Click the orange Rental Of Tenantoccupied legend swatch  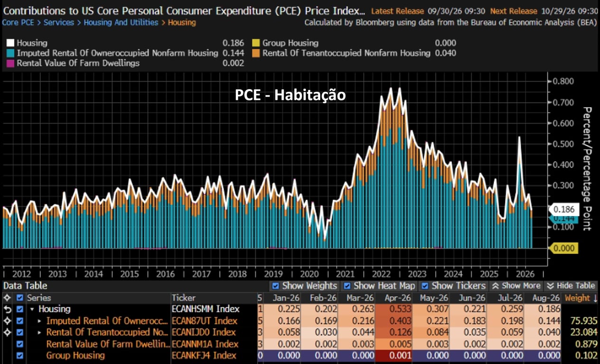(256, 54)
